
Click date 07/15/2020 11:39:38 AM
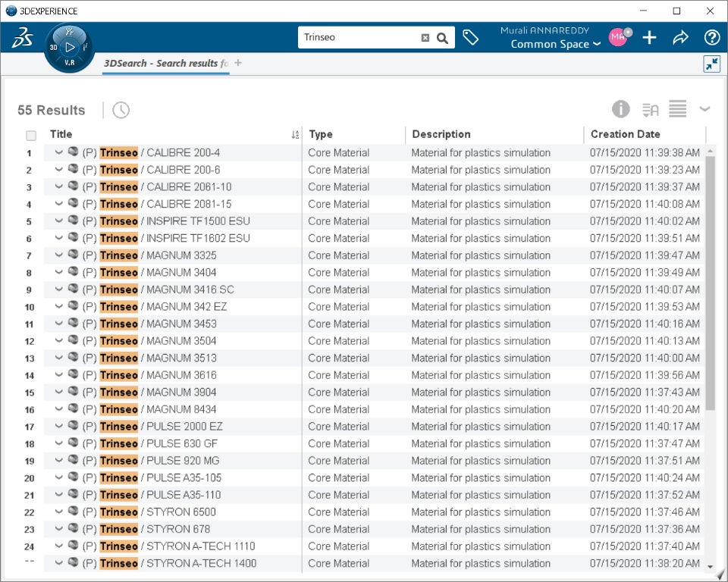645,152
